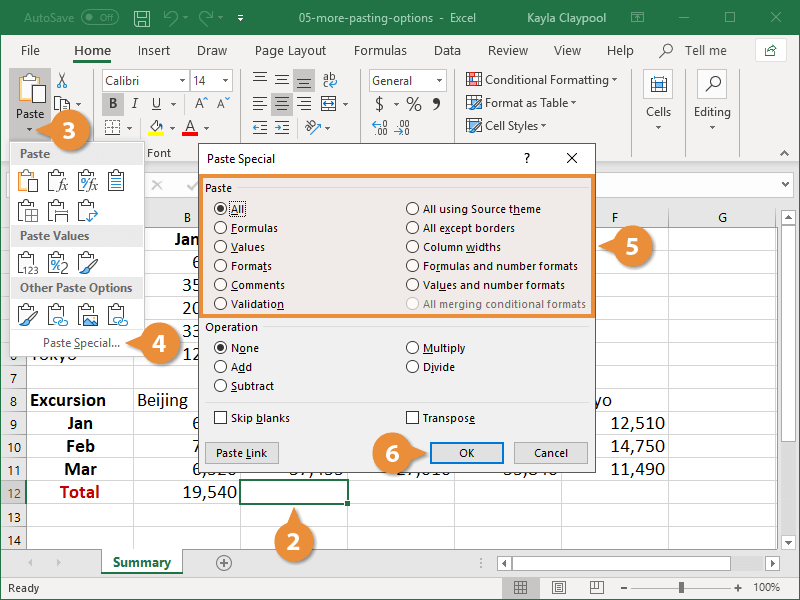Viewport: 800px width, 600px height.
Task: Switch to the Formulas ribbon tab
Action: [380, 50]
